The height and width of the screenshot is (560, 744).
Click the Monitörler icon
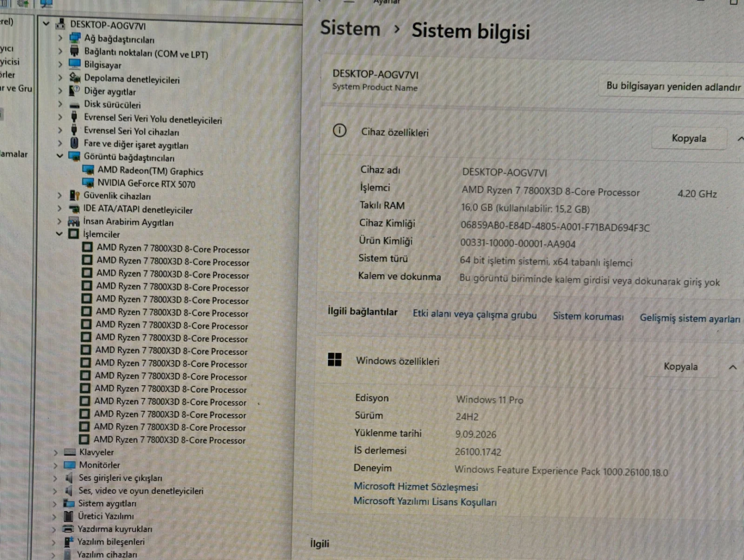coord(70,464)
